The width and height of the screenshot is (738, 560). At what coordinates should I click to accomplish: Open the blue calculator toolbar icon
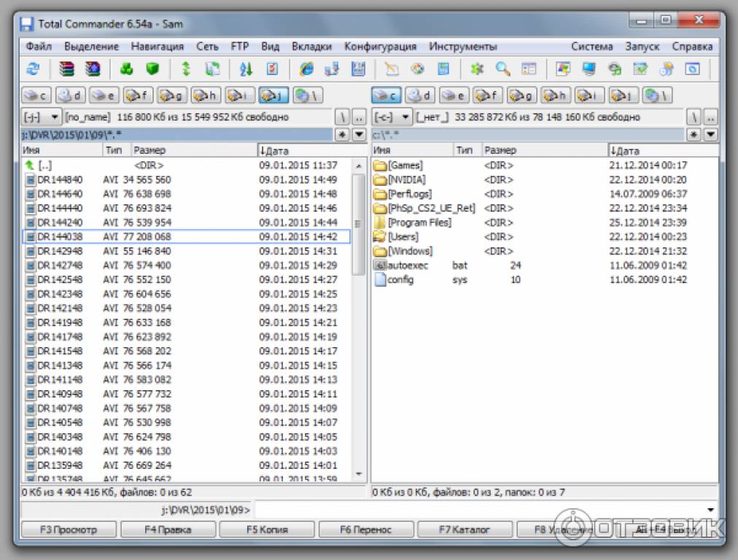coord(443,69)
